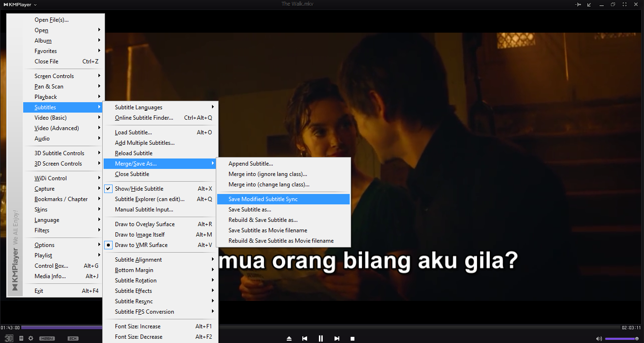
Task: Open the playlist editor icon
Action: point(21,338)
